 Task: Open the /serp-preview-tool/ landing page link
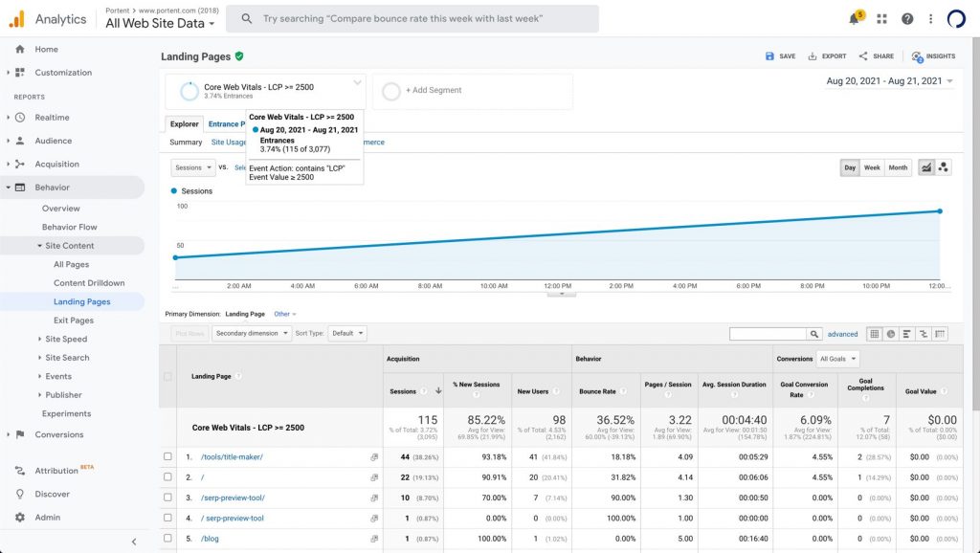click(234, 498)
